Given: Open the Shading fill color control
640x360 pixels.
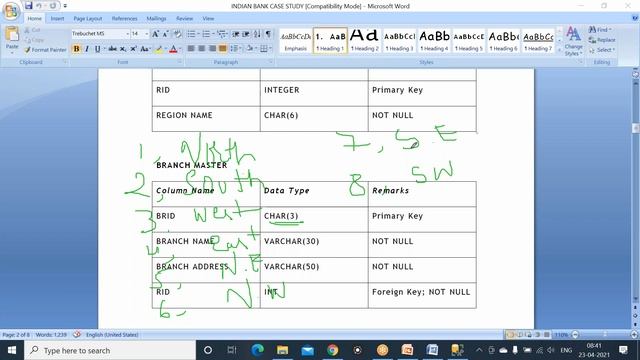Looking at the screenshot, I should tap(250, 49).
